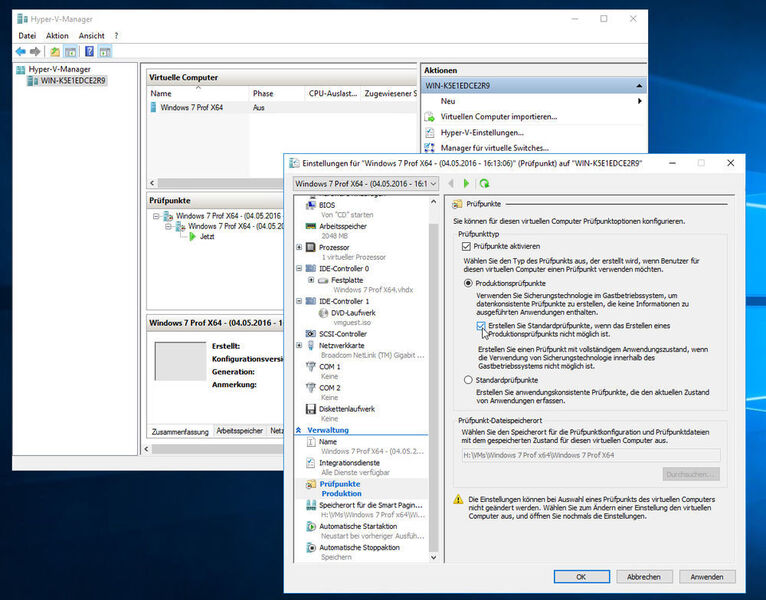The height and width of the screenshot is (600, 766).
Task: Click the checkpoint file location path field
Action: [591, 455]
